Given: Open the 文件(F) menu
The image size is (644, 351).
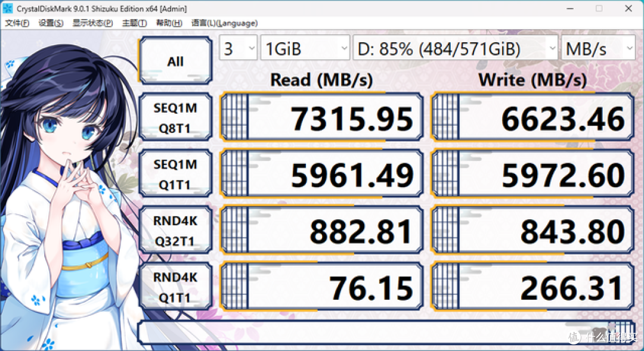Looking at the screenshot, I should click(x=17, y=23).
